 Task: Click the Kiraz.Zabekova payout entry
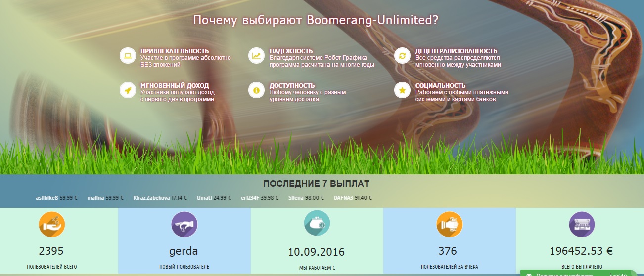pyautogui.click(x=160, y=198)
